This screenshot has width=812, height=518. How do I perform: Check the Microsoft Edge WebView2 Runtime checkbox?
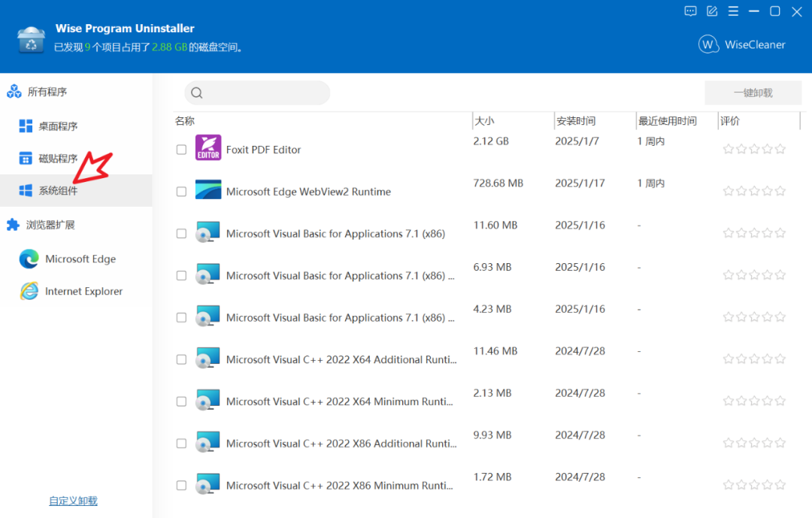pos(181,192)
